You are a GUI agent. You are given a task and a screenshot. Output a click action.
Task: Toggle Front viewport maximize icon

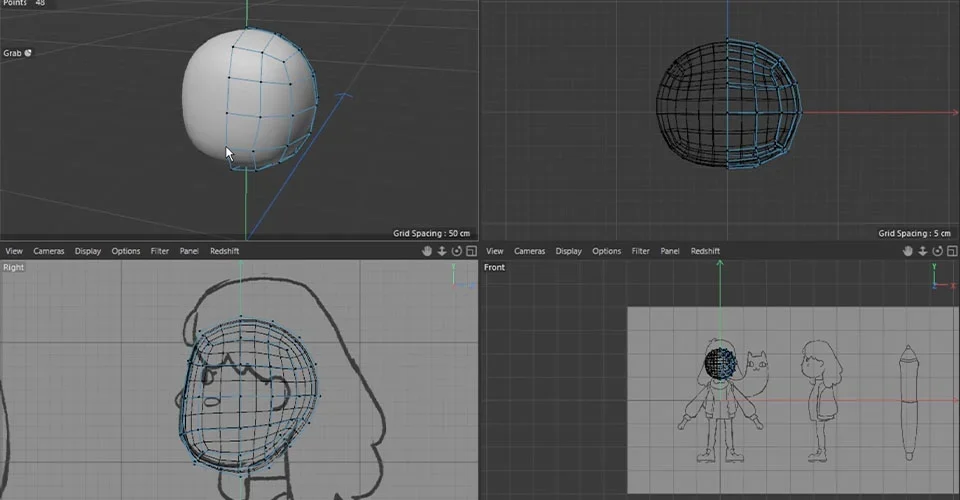pos(952,251)
